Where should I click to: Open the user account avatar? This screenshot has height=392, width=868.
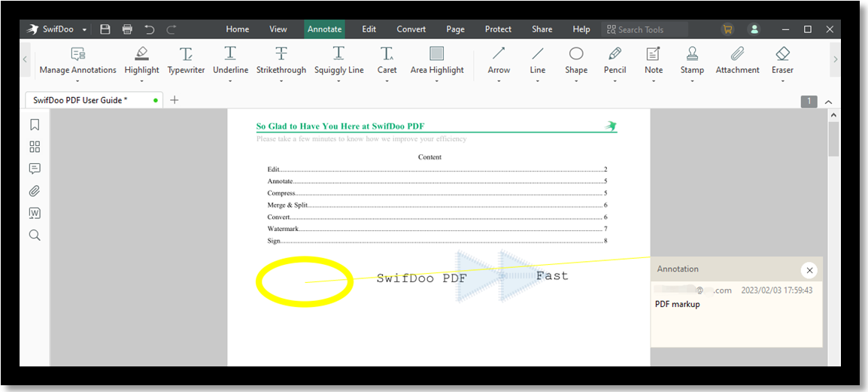(x=754, y=29)
